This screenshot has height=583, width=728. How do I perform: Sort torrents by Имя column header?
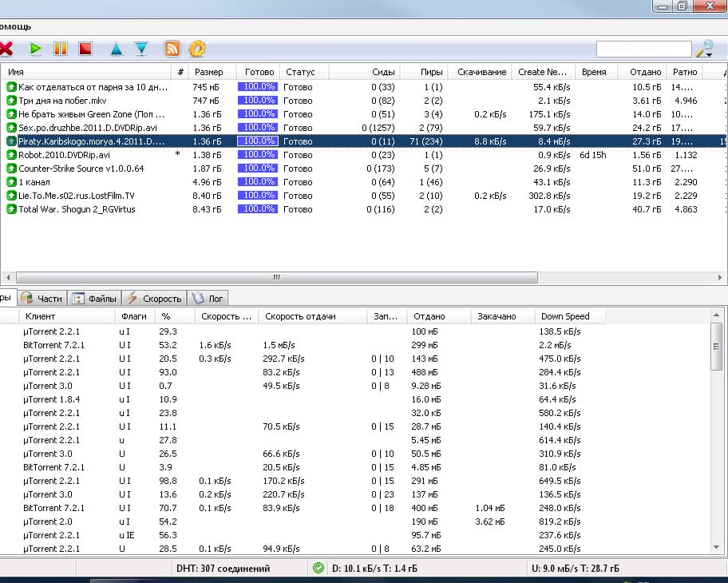[x=85, y=72]
